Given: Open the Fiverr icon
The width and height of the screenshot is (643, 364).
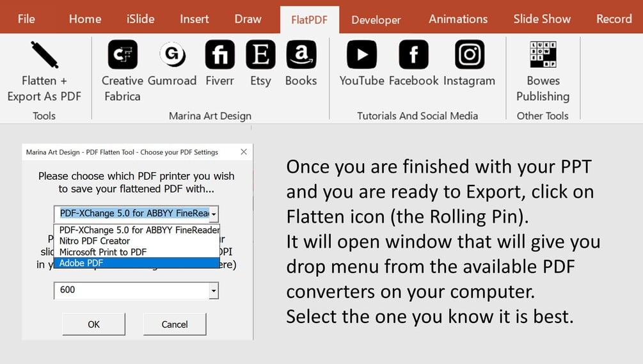Looking at the screenshot, I should [x=220, y=54].
